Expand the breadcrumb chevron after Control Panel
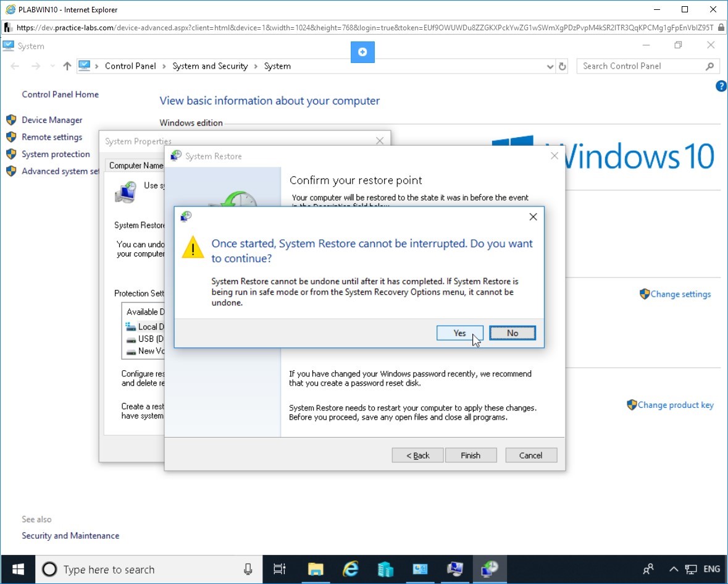728x584 pixels. click(164, 67)
